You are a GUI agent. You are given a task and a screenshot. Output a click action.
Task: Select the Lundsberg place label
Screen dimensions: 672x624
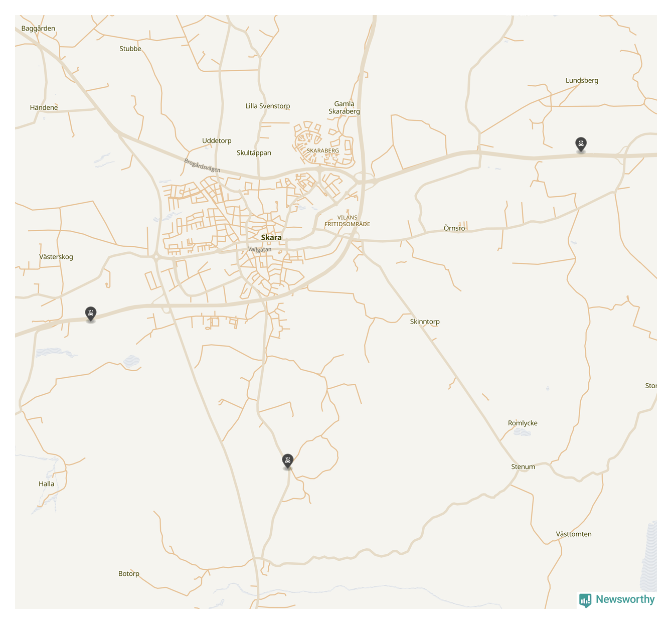pos(582,80)
